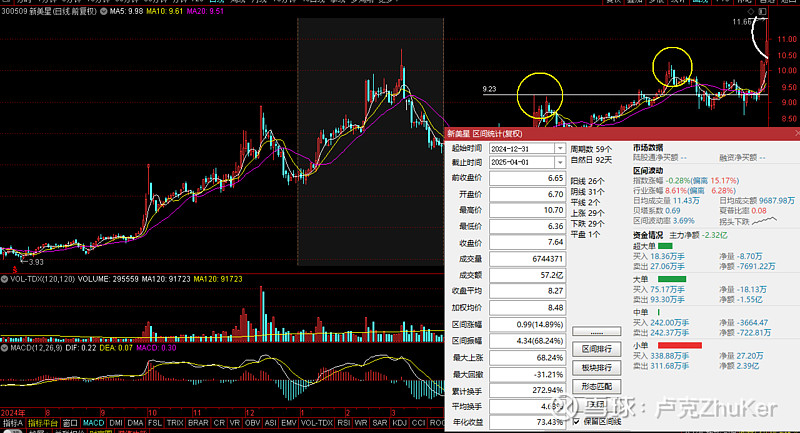Click the 大单 green bar indicator
Viewport: 800px width, 433px height.
click(672, 279)
